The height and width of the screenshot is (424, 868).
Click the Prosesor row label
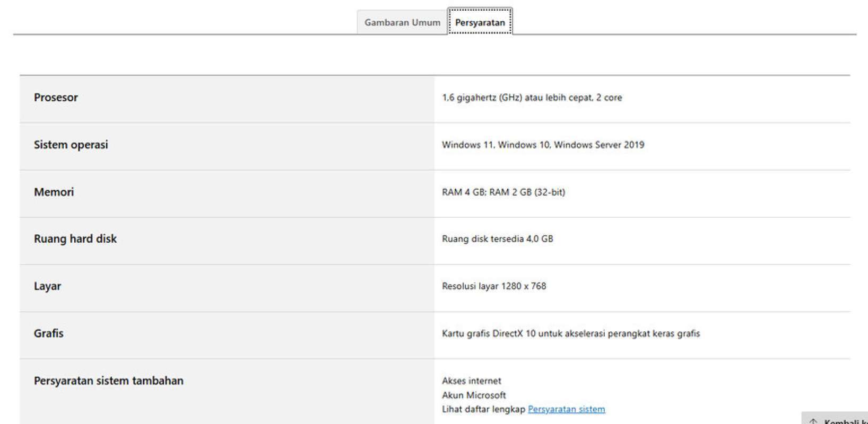click(56, 98)
